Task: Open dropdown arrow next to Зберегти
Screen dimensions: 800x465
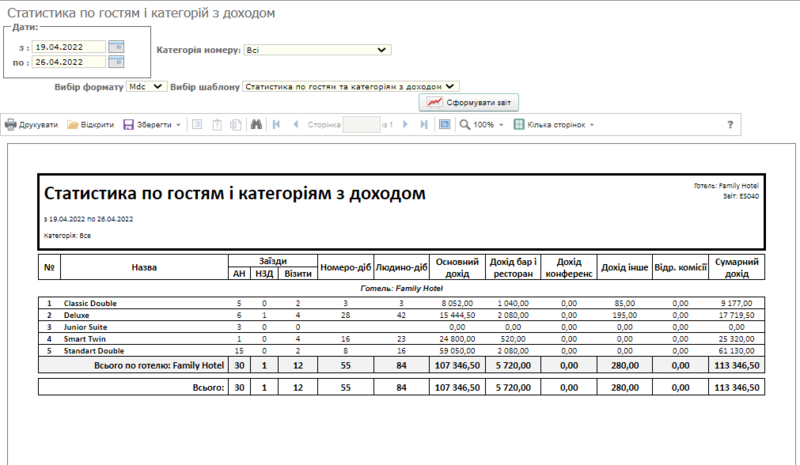Action: pos(178,125)
